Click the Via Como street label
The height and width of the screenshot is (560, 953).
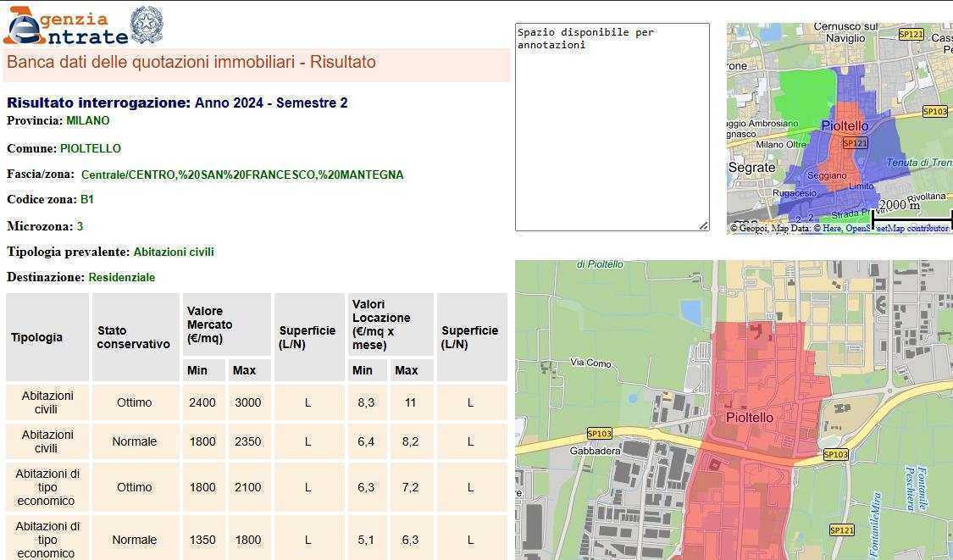click(x=590, y=363)
